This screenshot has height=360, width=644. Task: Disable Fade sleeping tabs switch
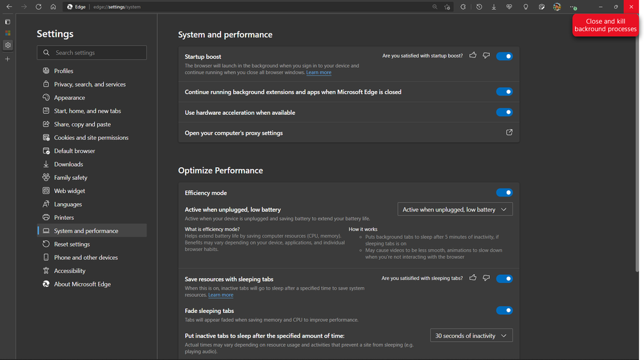tap(504, 310)
